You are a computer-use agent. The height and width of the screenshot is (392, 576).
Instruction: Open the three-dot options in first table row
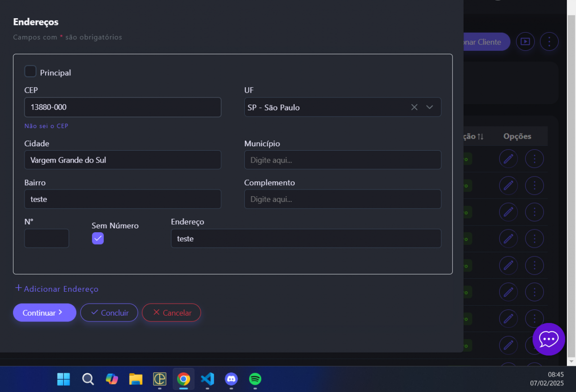[534, 159]
